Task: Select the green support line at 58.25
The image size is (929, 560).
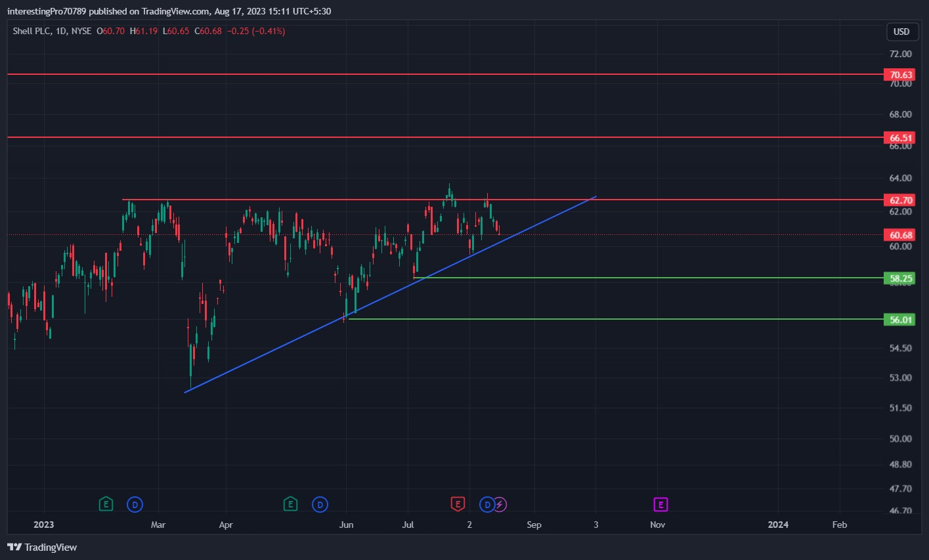Action: point(648,278)
